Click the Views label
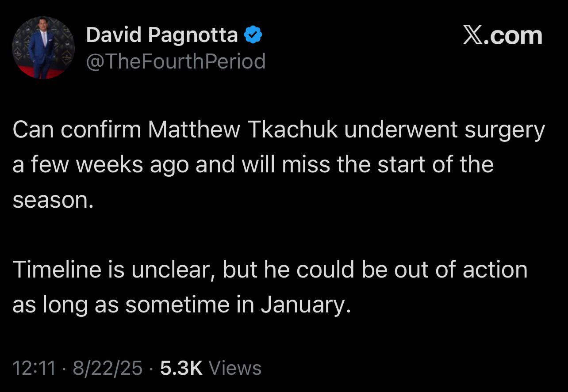This screenshot has width=568, height=392. pos(234,368)
